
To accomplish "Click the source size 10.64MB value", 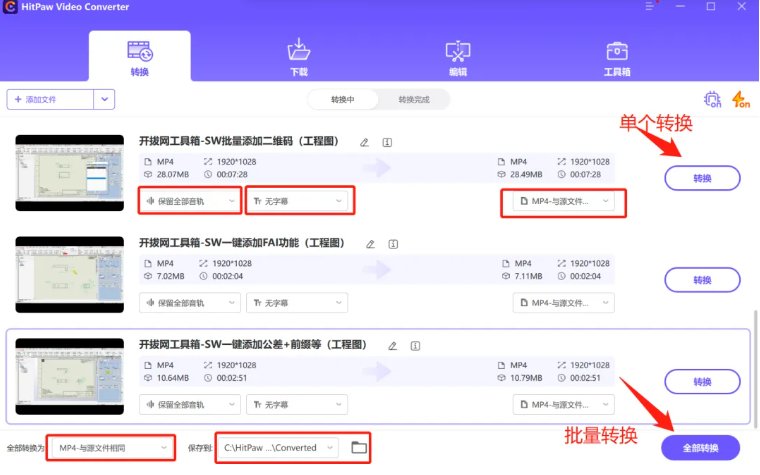I will click(x=173, y=378).
